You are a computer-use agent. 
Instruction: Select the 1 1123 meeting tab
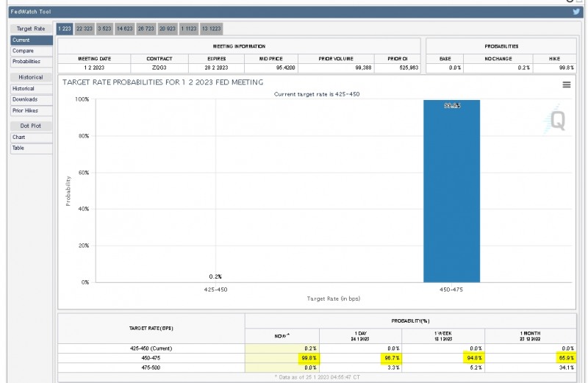(x=189, y=29)
